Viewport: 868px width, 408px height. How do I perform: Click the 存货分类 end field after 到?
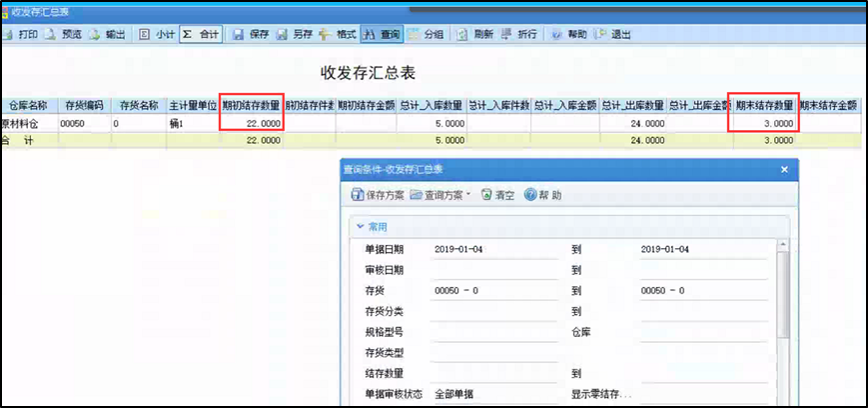click(x=703, y=312)
